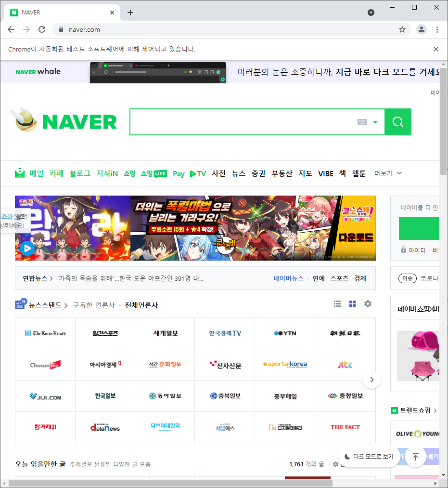This screenshot has height=488, width=448.
Task: Open the 블로그 menu item
Action: click(x=80, y=173)
